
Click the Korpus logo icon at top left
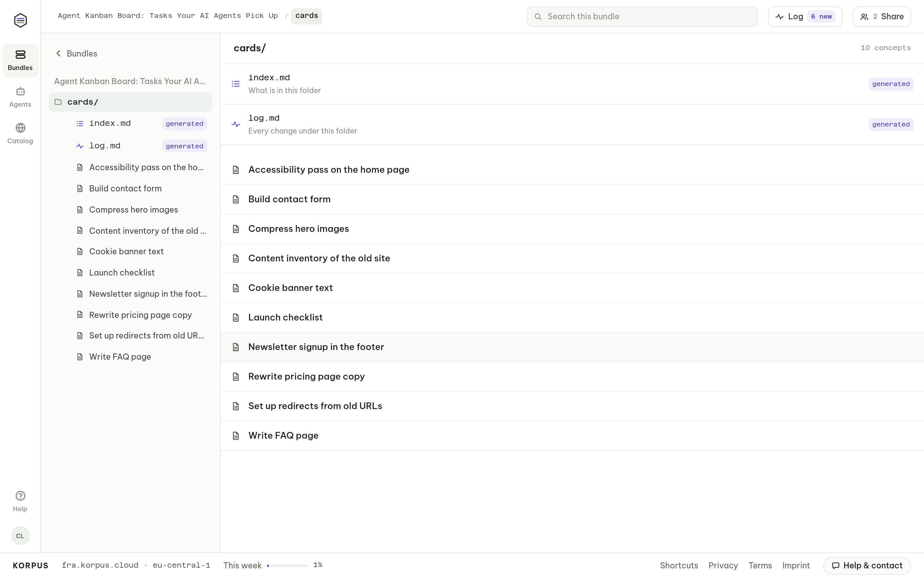[x=20, y=20]
